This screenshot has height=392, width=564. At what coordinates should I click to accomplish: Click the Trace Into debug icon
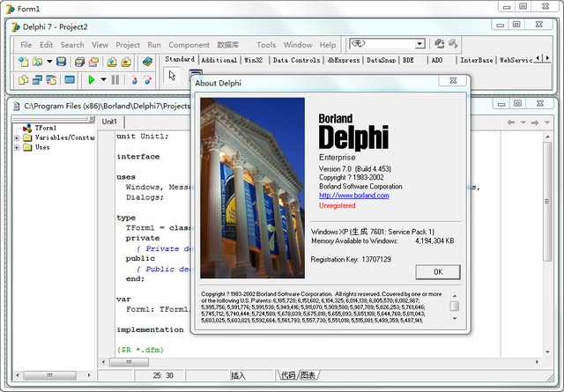(x=135, y=80)
